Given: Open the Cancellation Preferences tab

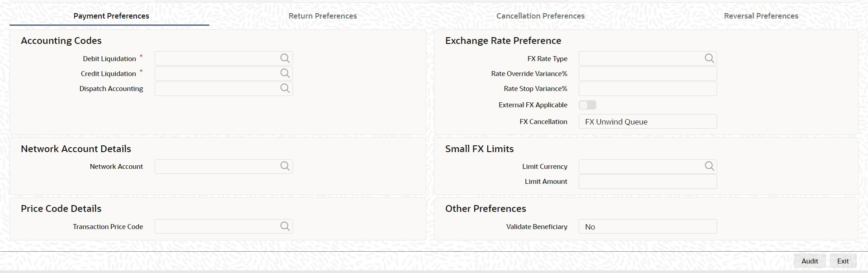Looking at the screenshot, I should [540, 16].
